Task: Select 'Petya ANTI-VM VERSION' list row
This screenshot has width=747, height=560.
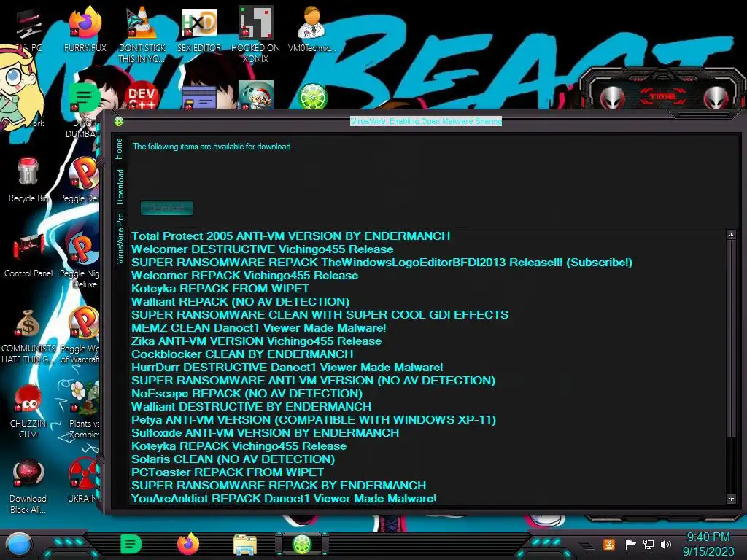Action: pos(314,420)
